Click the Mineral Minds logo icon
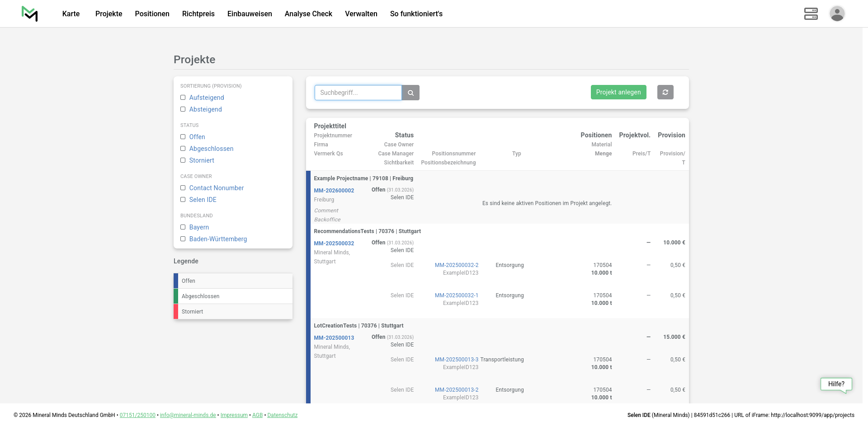Screen dimensions: 868x426 [29, 14]
